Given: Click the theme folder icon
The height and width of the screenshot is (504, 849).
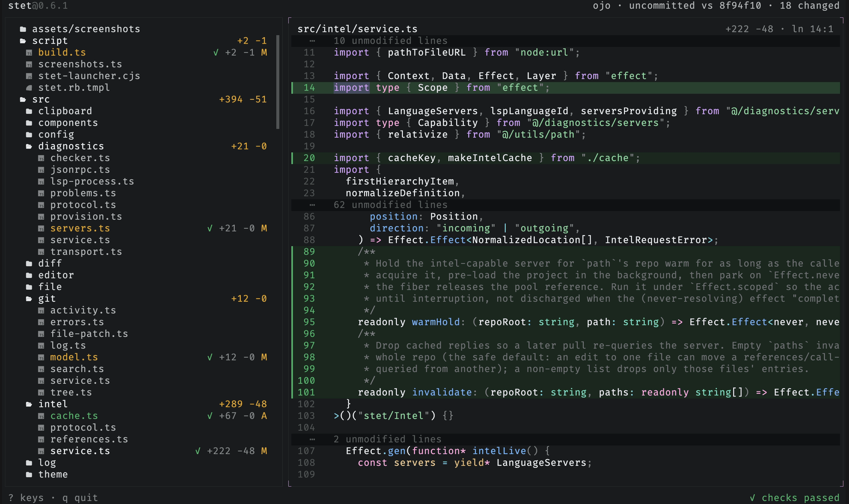Looking at the screenshot, I should [29, 474].
